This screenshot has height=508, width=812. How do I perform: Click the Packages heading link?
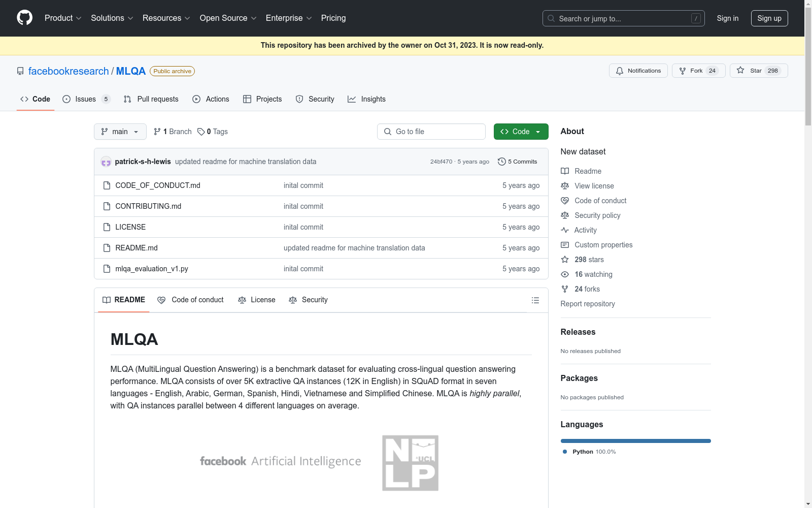(579, 378)
